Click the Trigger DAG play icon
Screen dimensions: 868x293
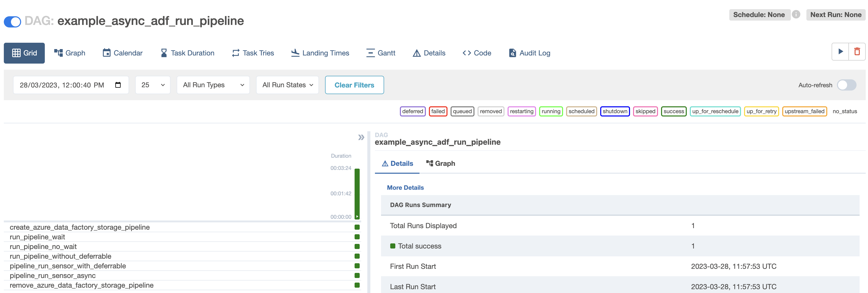(x=840, y=52)
